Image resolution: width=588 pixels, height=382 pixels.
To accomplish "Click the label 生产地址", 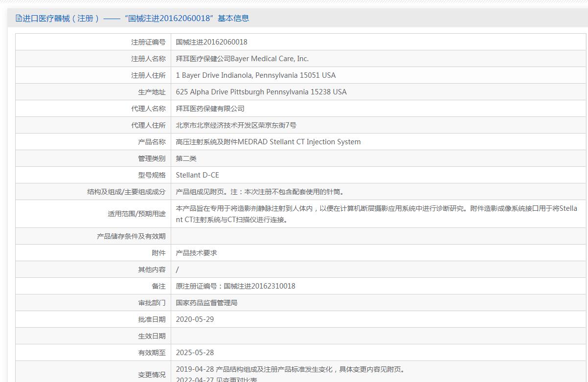I will [x=152, y=92].
